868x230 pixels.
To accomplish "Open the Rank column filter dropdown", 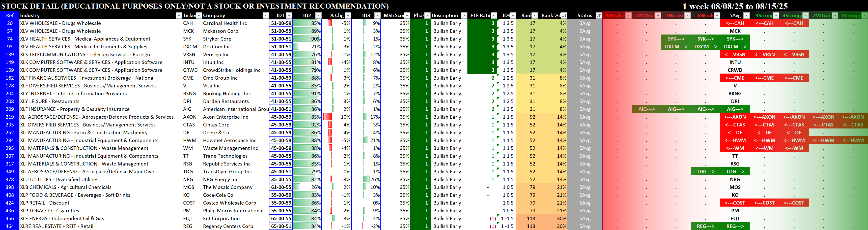I will (x=535, y=15).
